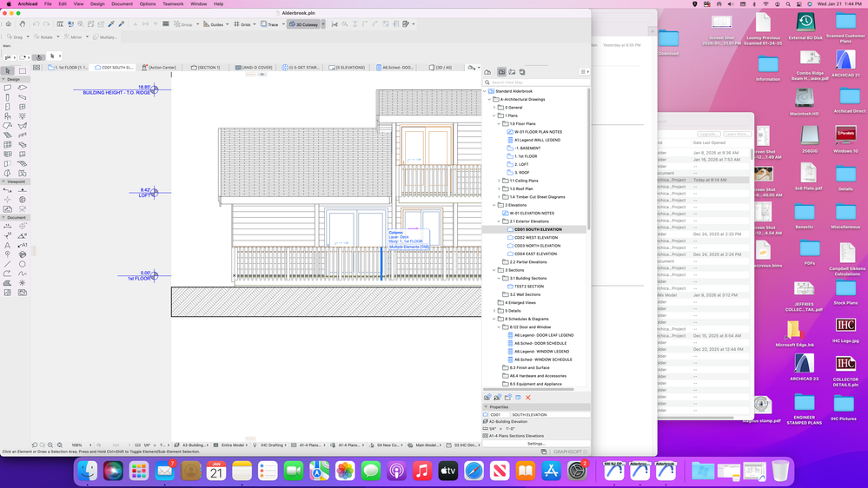Select the Hotspot tool
The height and width of the screenshot is (488, 868).
point(22,283)
